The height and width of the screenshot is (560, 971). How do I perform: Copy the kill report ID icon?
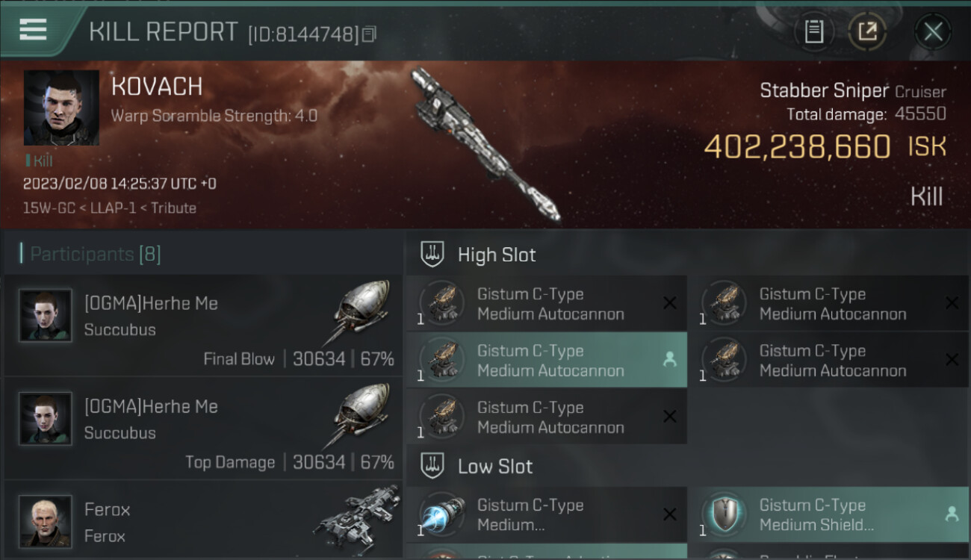coord(369,34)
